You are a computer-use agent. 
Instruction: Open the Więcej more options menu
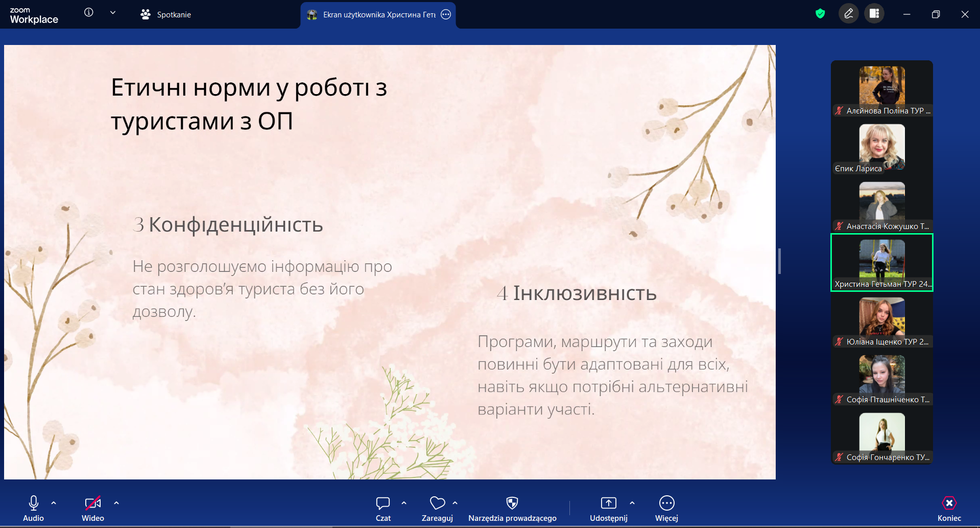(666, 509)
